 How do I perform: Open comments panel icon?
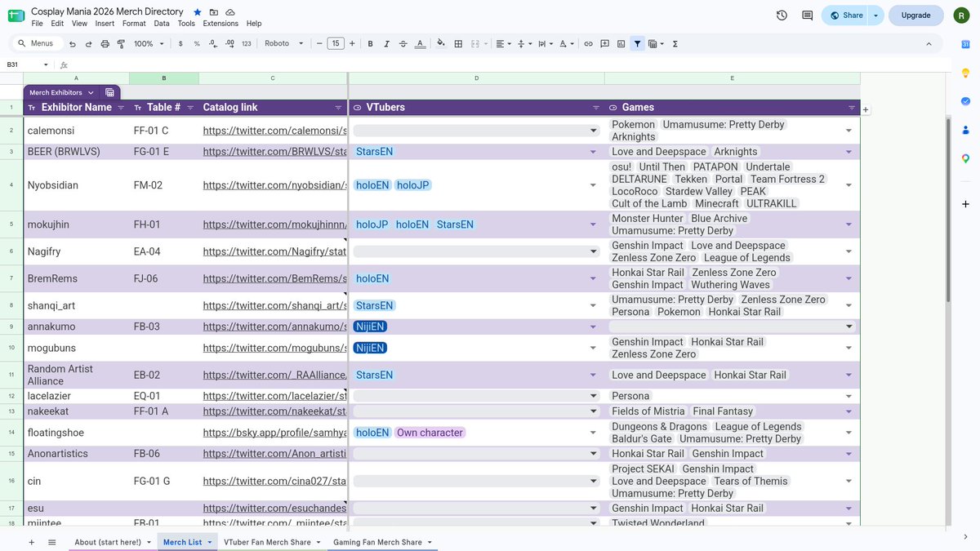point(808,15)
